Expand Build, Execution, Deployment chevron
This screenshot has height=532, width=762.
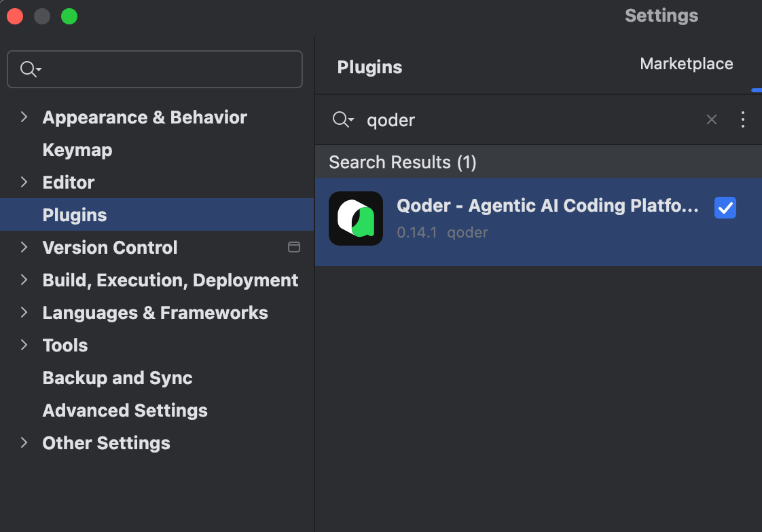pyautogui.click(x=24, y=280)
